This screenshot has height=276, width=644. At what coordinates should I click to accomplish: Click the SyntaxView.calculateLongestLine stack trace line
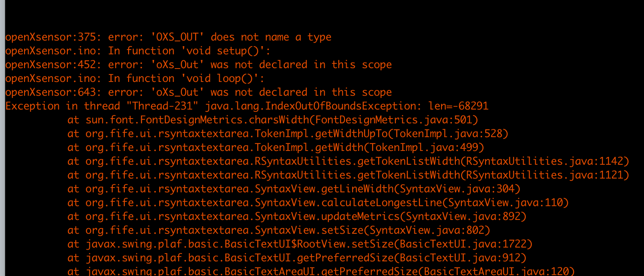[318, 203]
